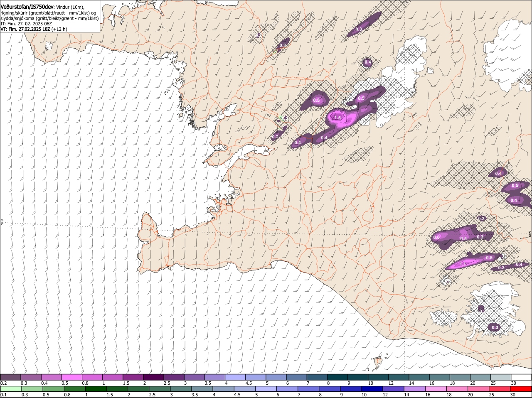Click the red lower legend swatch after 30

click(x=521, y=389)
